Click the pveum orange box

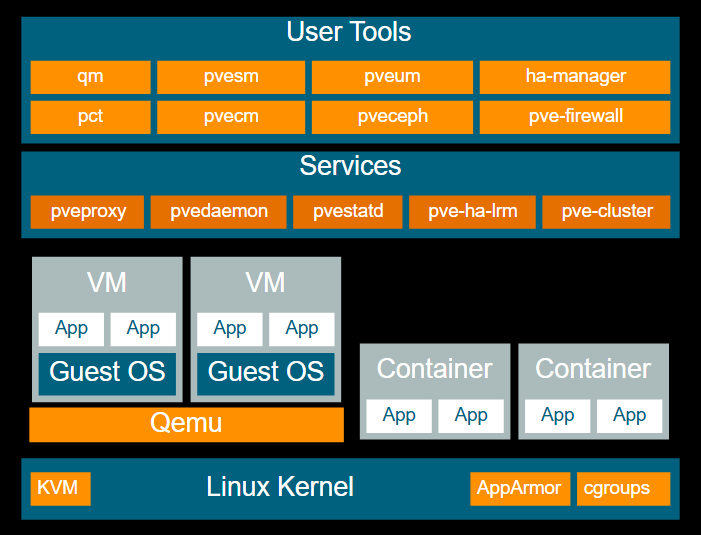pyautogui.click(x=392, y=77)
